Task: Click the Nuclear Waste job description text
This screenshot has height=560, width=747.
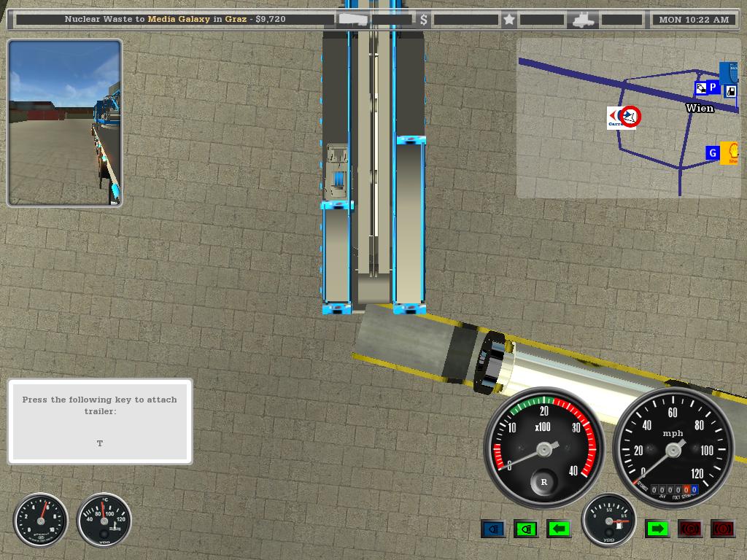Action: click(175, 19)
